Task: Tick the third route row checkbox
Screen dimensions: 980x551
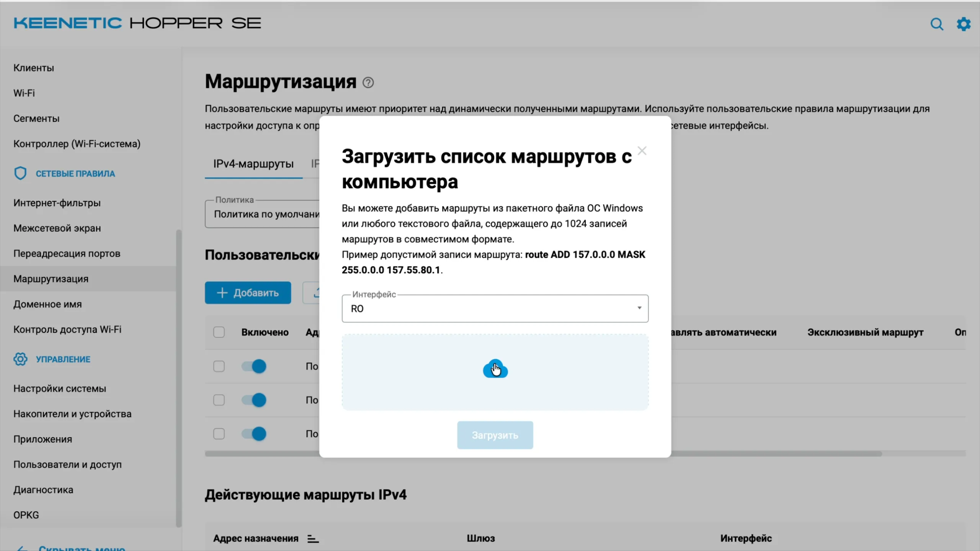Action: [x=219, y=434]
